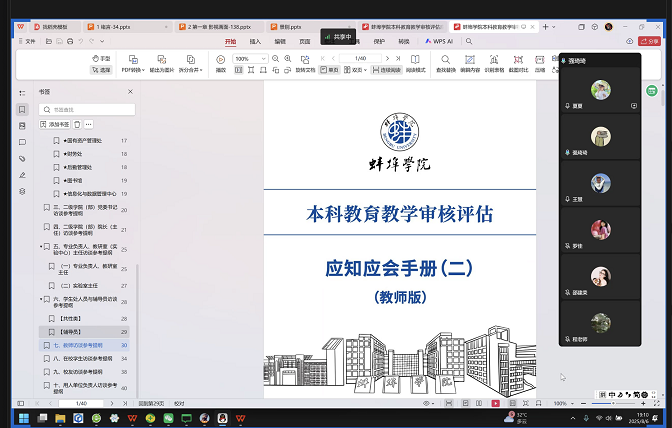The height and width of the screenshot is (428, 672).
Task: Open the thumbnails panel icon in sidebar
Action: click(x=22, y=125)
